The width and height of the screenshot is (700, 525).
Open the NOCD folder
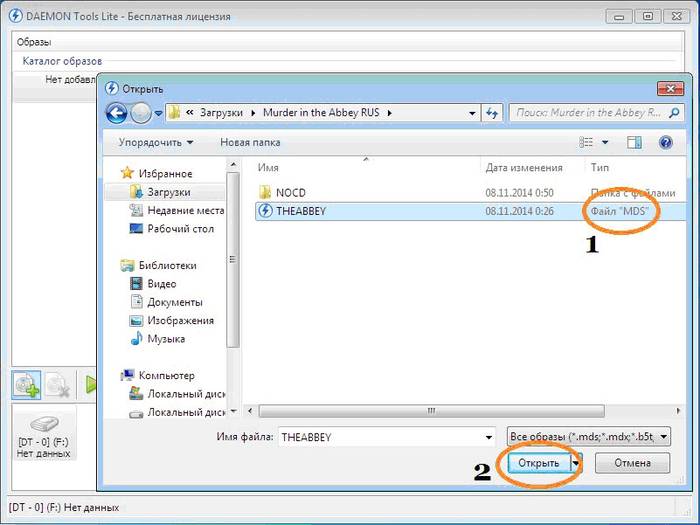(x=292, y=192)
